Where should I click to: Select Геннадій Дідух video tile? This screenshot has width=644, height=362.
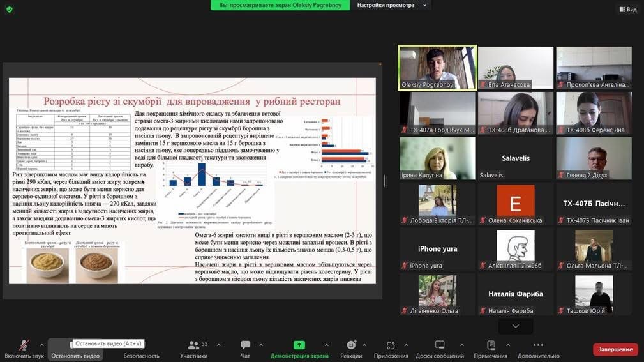coord(594,158)
